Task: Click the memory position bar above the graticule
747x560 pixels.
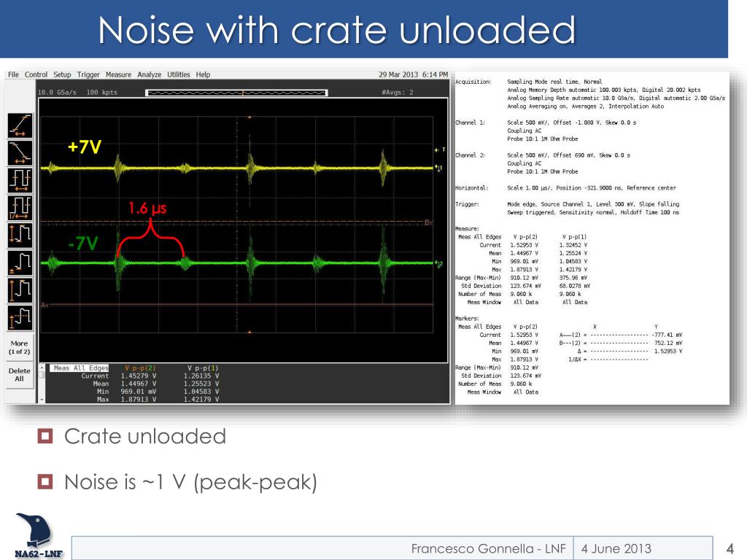Action: click(236, 93)
